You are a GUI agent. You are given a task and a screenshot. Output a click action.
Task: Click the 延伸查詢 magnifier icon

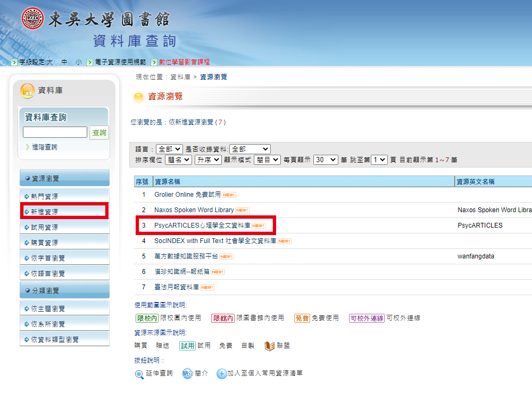pos(139,374)
